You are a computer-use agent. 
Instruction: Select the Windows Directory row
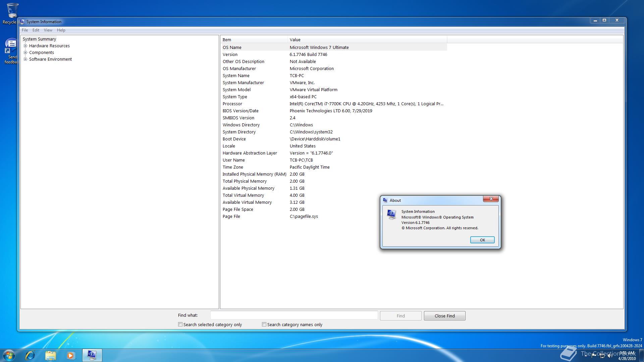coord(334,125)
